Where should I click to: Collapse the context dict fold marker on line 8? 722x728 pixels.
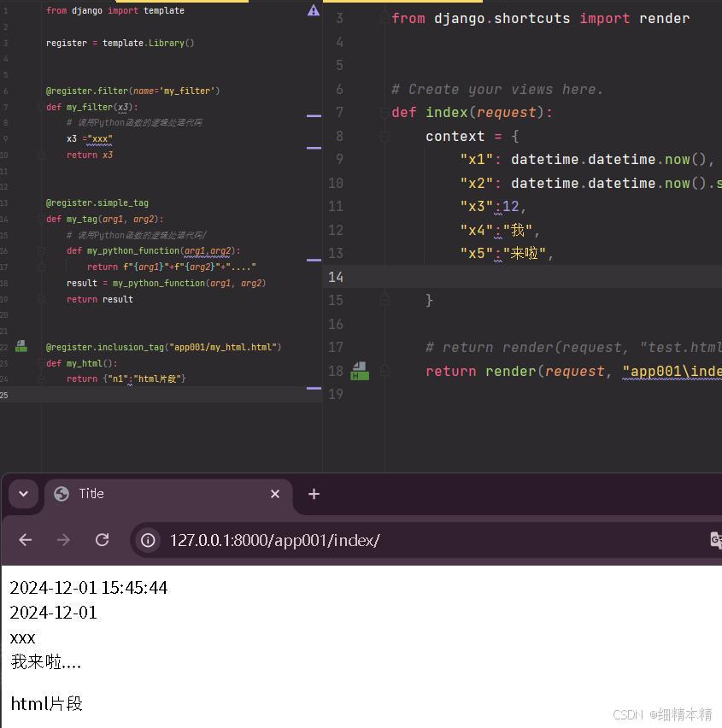[x=384, y=137]
